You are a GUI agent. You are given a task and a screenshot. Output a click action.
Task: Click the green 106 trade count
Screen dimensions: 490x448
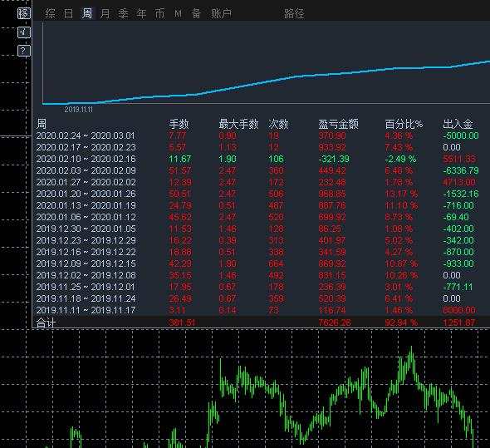[277, 159]
